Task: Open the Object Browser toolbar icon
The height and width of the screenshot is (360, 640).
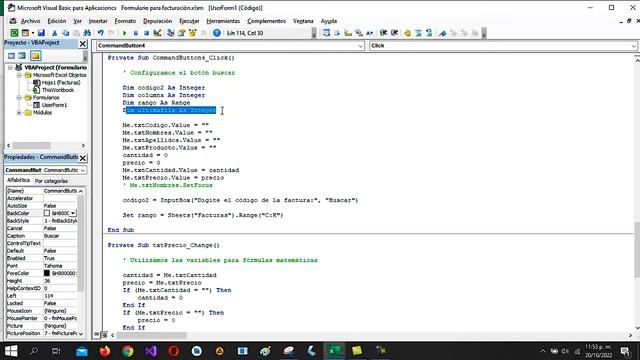Action: click(x=192, y=33)
